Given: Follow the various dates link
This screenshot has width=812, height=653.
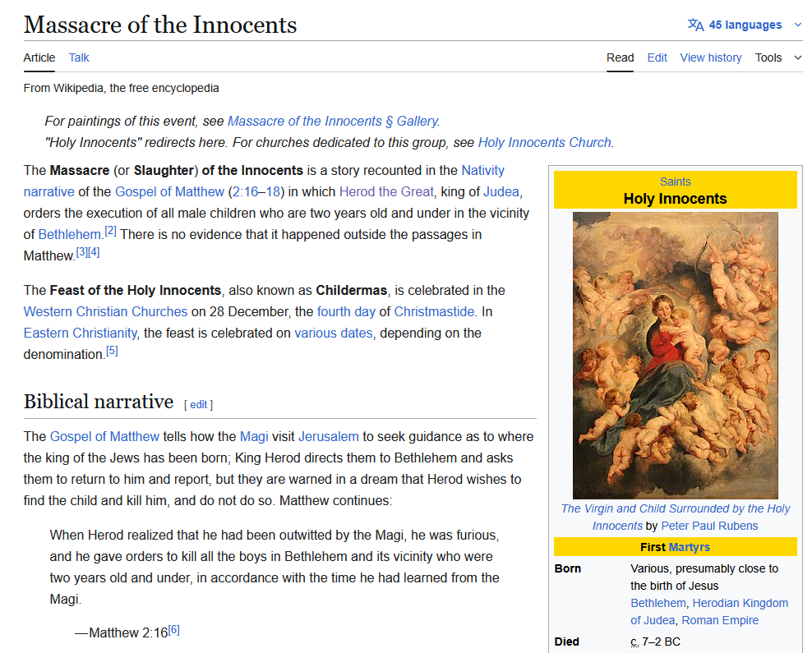Looking at the screenshot, I should click(x=334, y=333).
